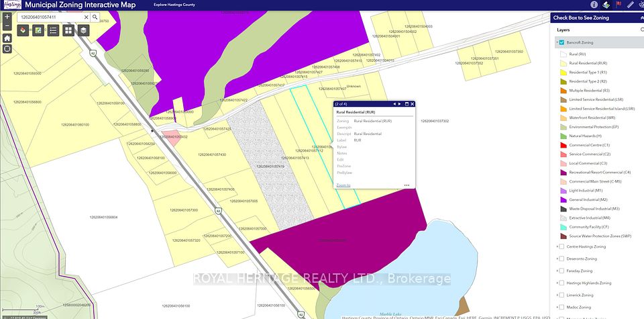Image resolution: width=644 pixels, height=319 pixels.
Task: Click Waterfront Residential (WR) legend label
Action: (592, 118)
